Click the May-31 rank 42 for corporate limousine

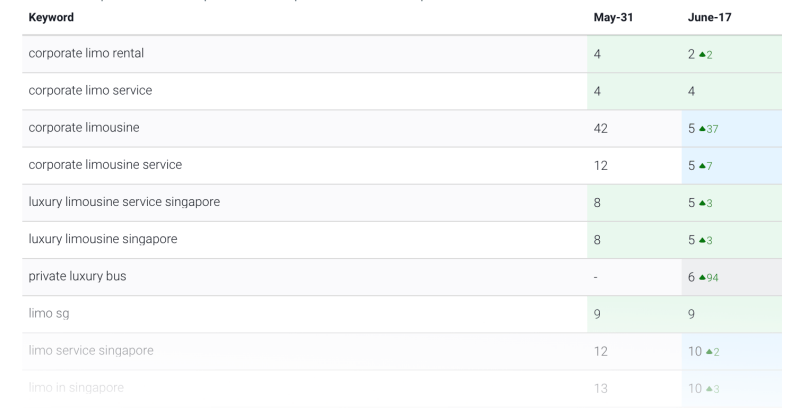(x=602, y=129)
